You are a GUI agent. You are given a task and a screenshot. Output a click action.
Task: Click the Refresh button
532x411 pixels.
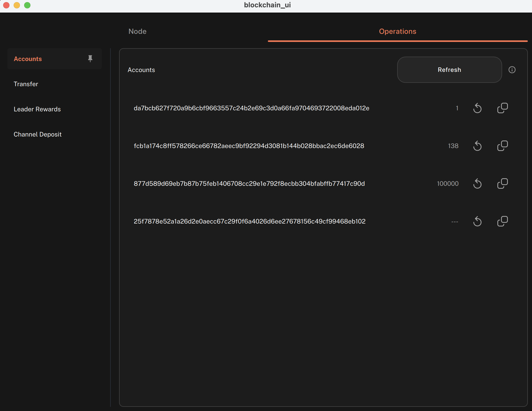[449, 70]
